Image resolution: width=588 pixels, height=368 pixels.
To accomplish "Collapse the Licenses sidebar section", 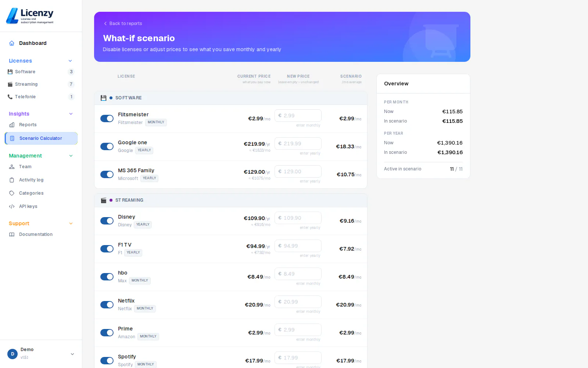I will click(71, 61).
